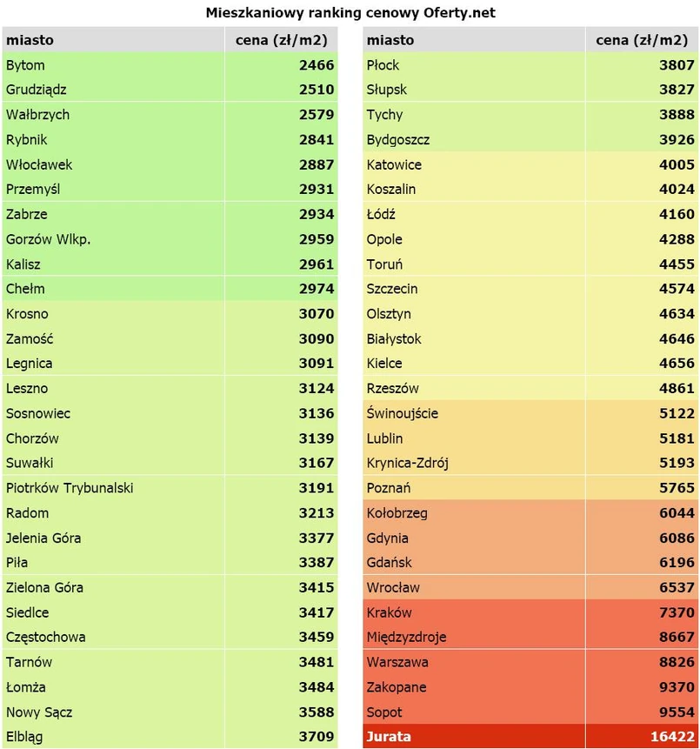Screen dimensions: 700x749
Task: Select the Warszawa city cell
Action: 397,662
